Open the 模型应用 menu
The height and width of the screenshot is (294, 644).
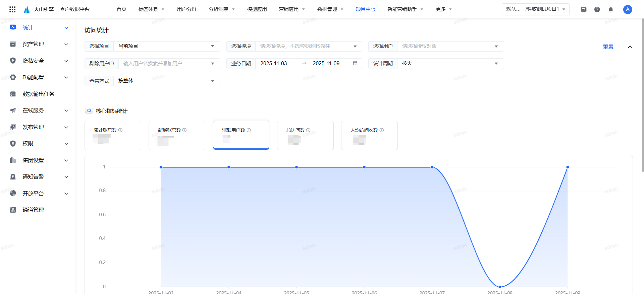click(257, 9)
